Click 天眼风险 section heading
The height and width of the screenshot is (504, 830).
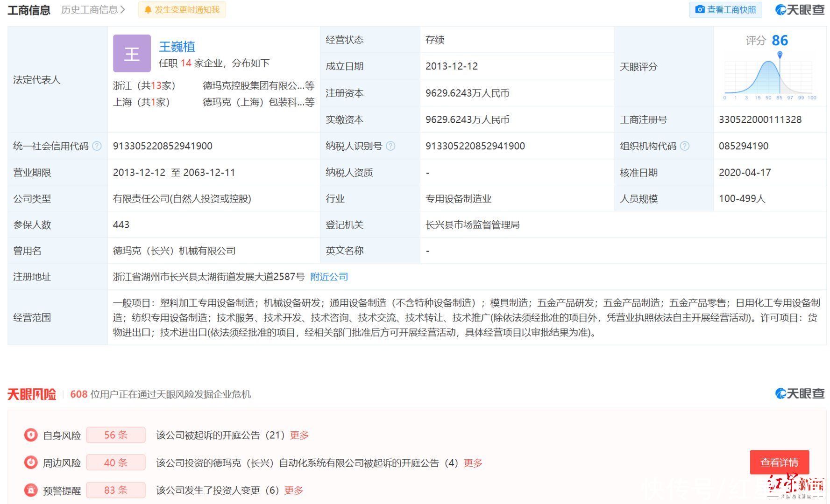pos(32,394)
